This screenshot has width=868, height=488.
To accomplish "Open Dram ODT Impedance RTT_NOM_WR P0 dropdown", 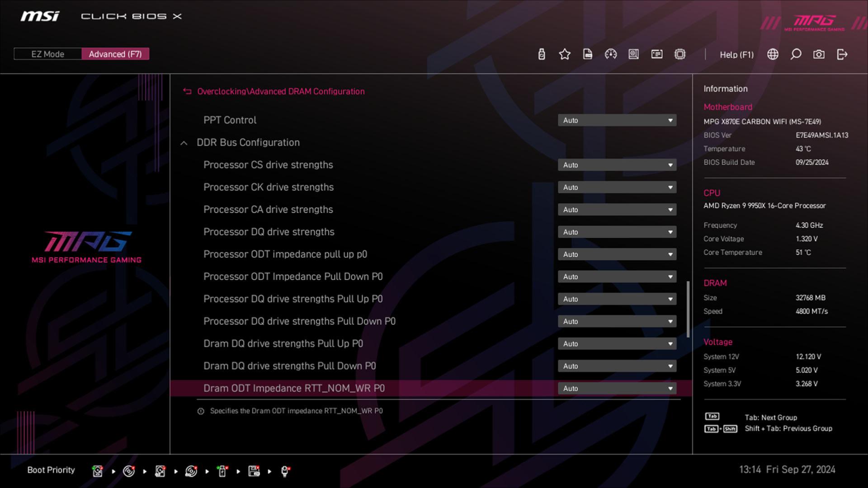I will click(x=617, y=388).
